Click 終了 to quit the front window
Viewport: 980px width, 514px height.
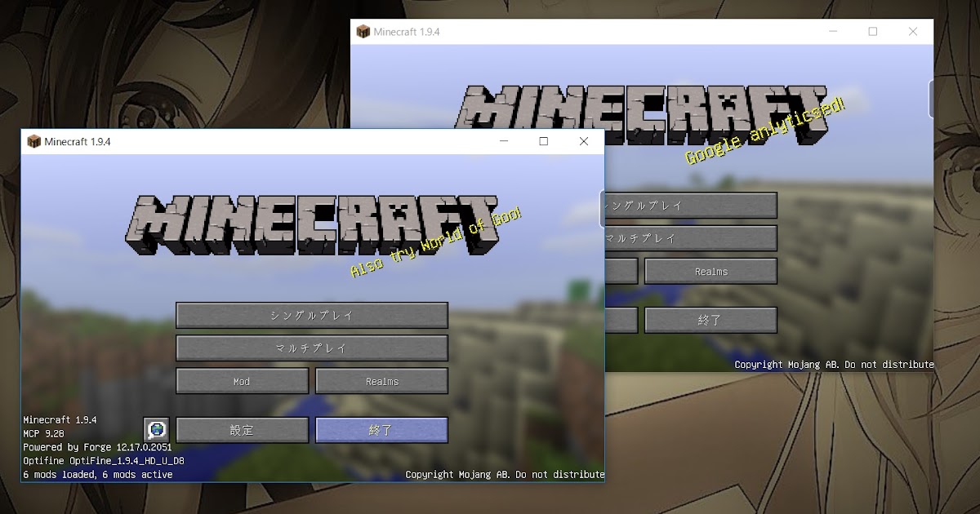pos(381,430)
